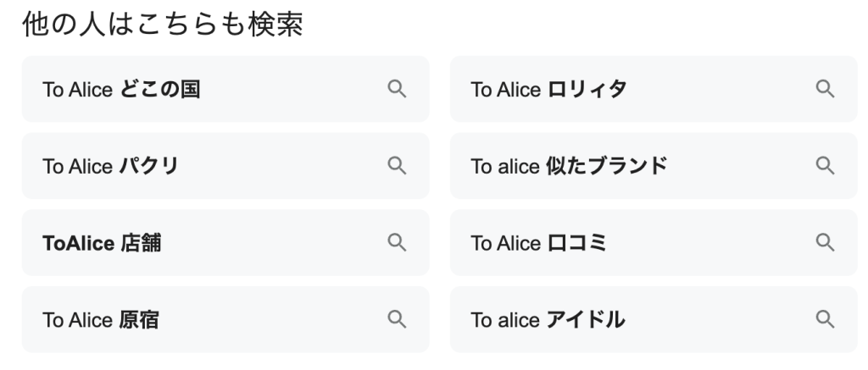
Task: Open the To alice アイドル suggestion
Action: 548,319
